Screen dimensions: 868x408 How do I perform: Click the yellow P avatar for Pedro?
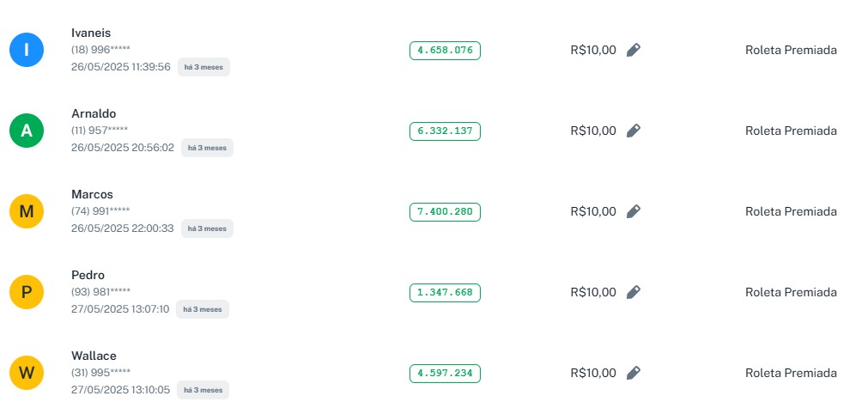[27, 292]
